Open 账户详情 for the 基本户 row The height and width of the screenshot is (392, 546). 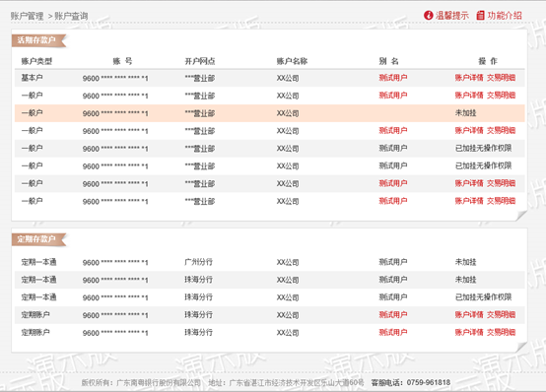pos(469,78)
